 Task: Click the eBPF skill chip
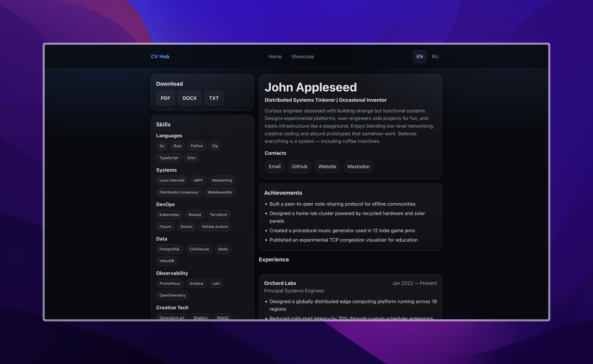click(198, 180)
